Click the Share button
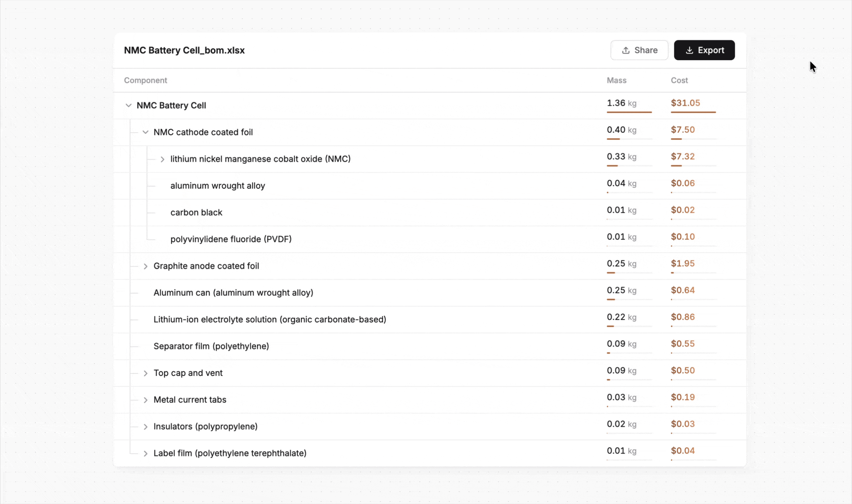Image resolution: width=852 pixels, height=504 pixels. (x=639, y=50)
